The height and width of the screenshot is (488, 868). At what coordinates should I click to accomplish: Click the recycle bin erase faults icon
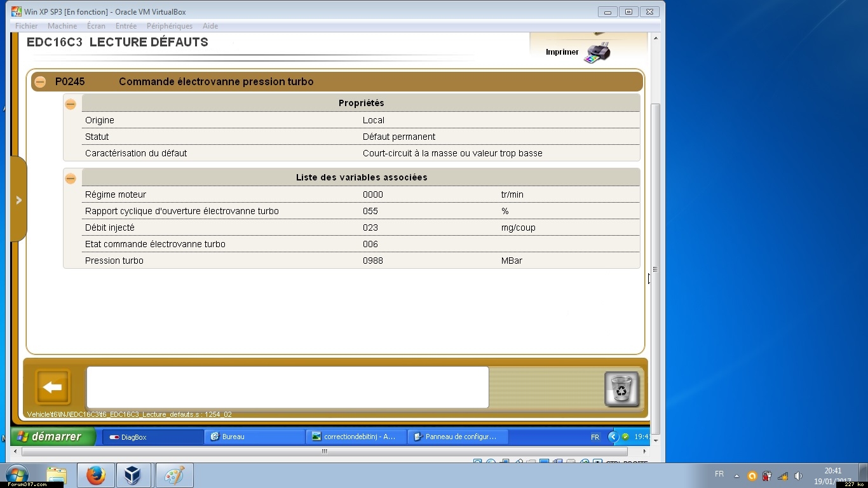[x=621, y=388]
